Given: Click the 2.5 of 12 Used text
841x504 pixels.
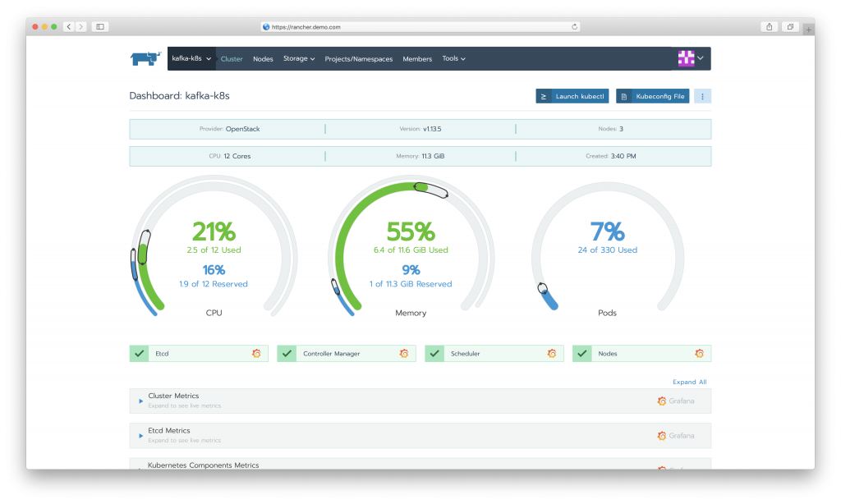Looking at the screenshot, I should [x=214, y=250].
